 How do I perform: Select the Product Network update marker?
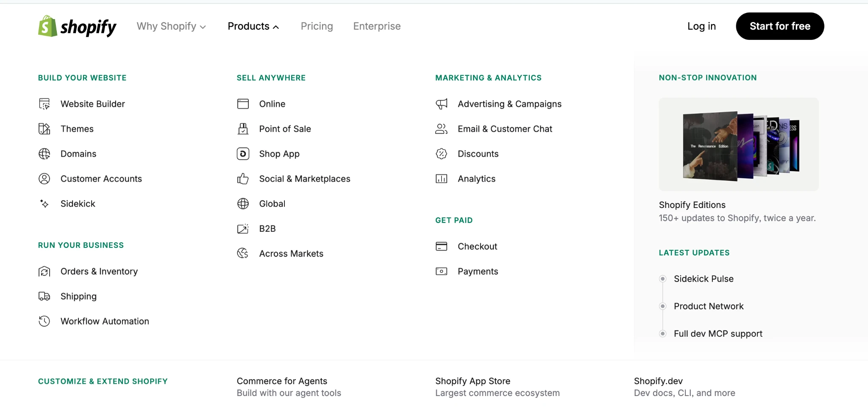pos(663,306)
